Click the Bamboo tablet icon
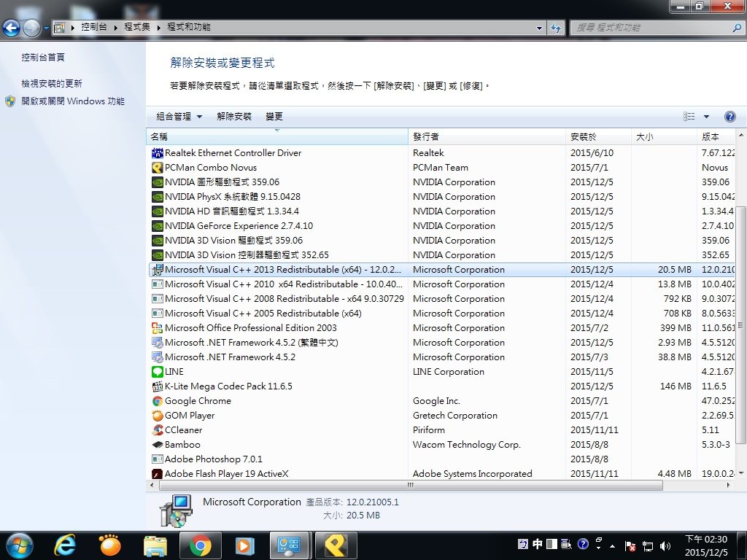This screenshot has height=560, width=747. tap(158, 445)
